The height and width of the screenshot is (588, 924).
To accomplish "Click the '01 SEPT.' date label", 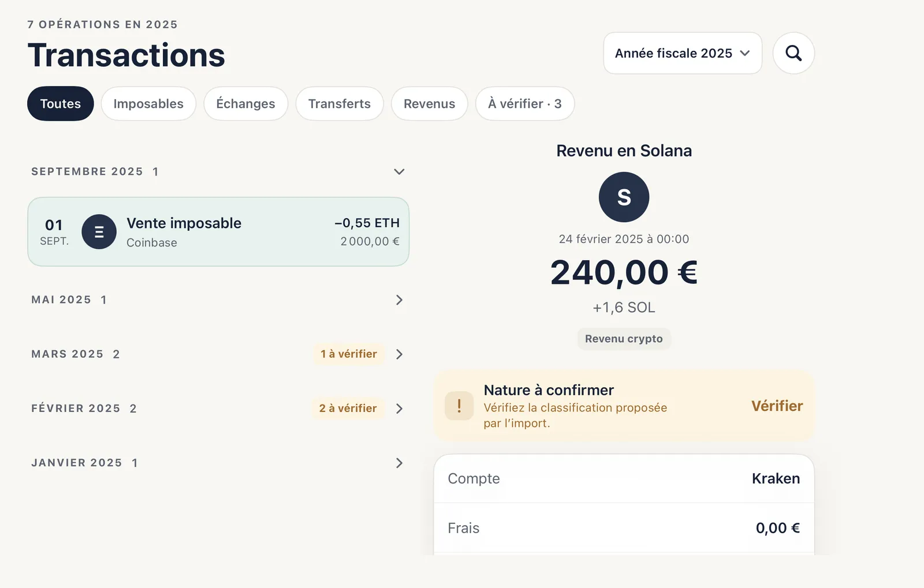I will (54, 232).
